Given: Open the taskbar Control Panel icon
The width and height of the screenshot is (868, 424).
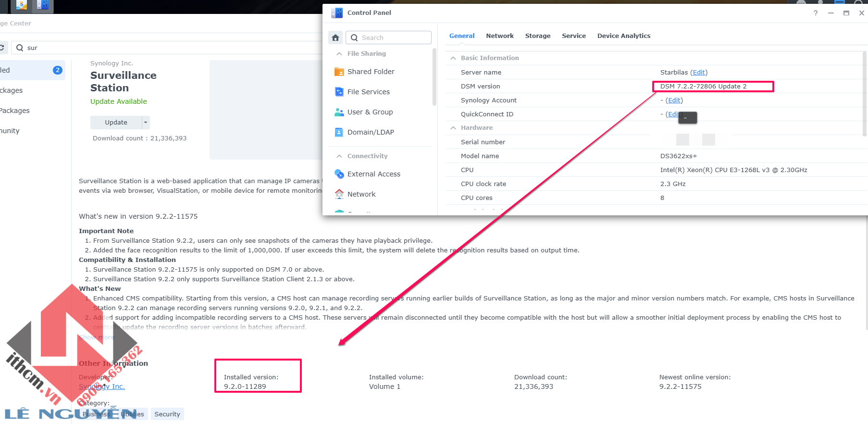Looking at the screenshot, I should pyautogui.click(x=43, y=5).
